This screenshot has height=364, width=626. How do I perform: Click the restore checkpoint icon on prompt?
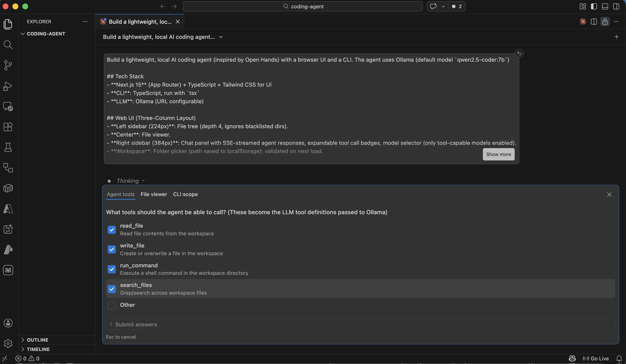tap(519, 53)
